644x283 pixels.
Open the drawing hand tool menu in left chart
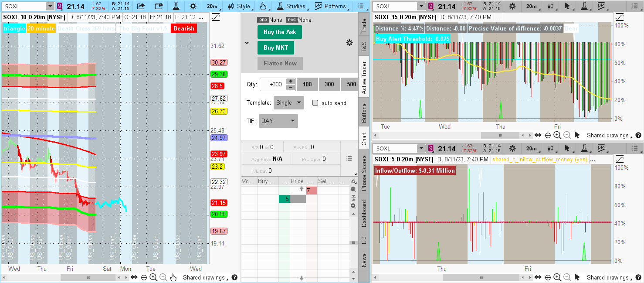coord(264,6)
